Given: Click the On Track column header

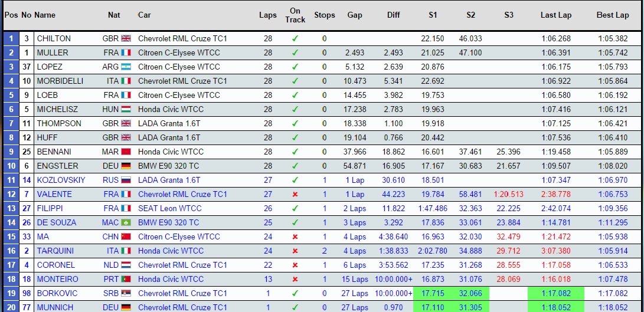Looking at the screenshot, I should point(295,15).
